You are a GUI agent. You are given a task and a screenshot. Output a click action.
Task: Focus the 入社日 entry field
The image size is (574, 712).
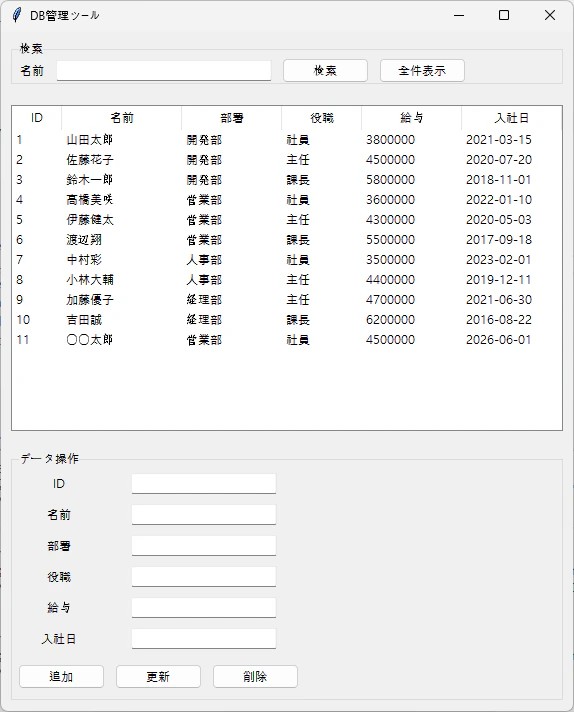(204, 638)
